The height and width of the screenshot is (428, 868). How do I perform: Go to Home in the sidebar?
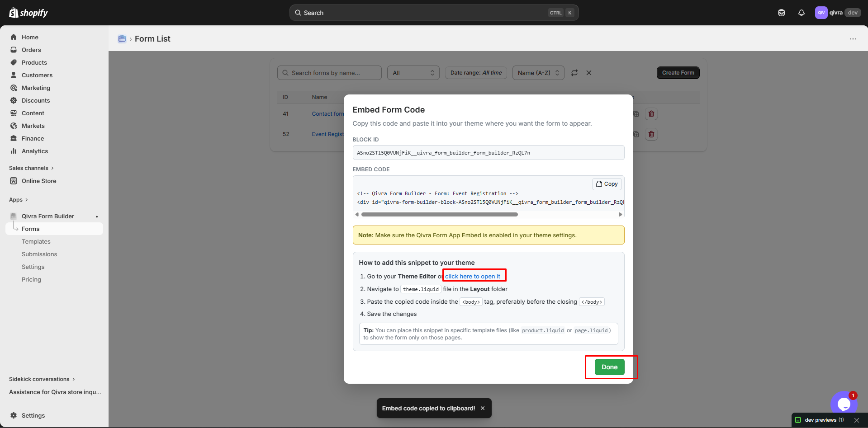[30, 37]
